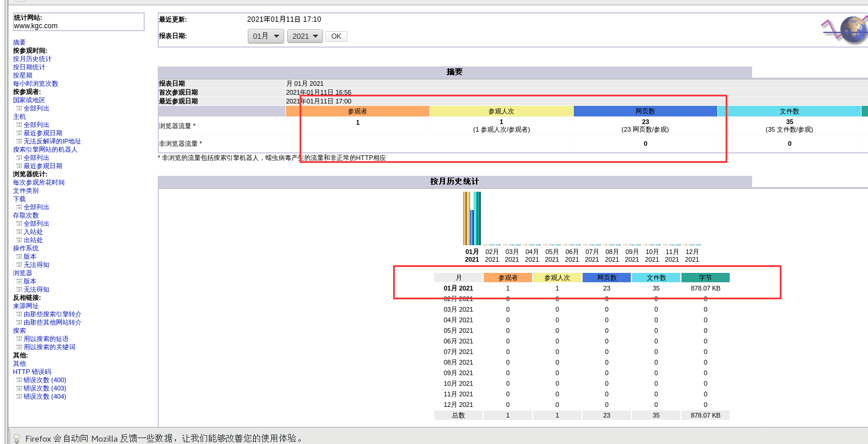Open the 01月 month dropdown

[x=265, y=36]
